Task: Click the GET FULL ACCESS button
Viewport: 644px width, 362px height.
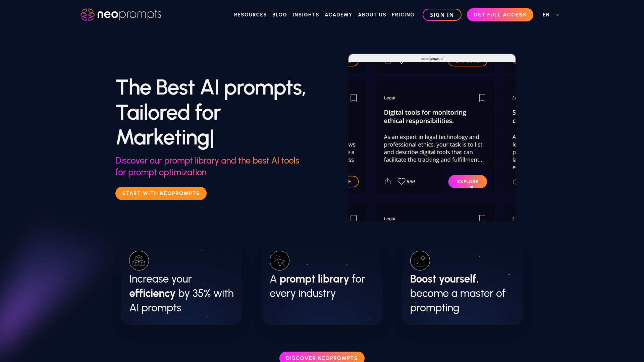Action: (500, 15)
